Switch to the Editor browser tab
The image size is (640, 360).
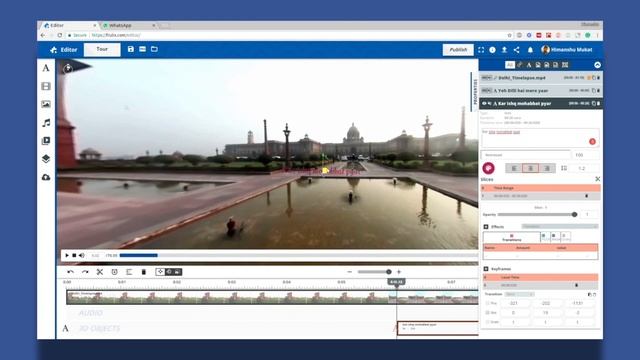[x=69, y=25]
